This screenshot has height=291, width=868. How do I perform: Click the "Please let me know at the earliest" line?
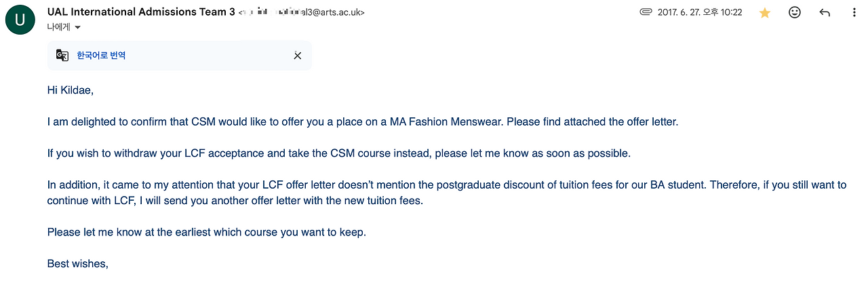[x=206, y=232]
